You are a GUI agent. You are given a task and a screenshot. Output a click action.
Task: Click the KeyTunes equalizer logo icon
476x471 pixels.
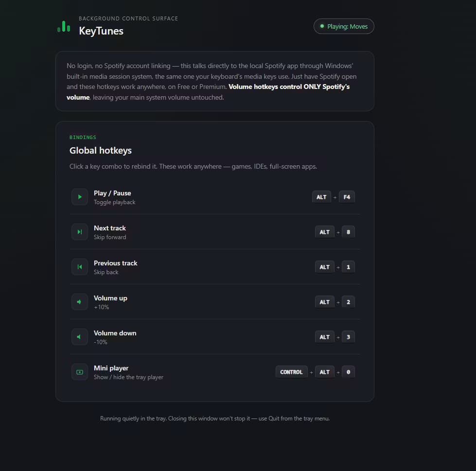point(64,26)
